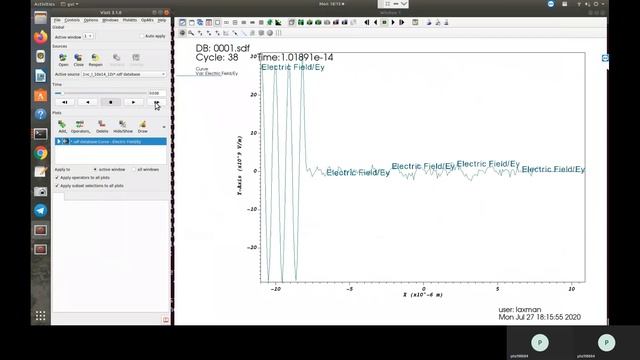This screenshot has height=360, width=640.
Task: Click the time slider track
Action: tap(100, 93)
